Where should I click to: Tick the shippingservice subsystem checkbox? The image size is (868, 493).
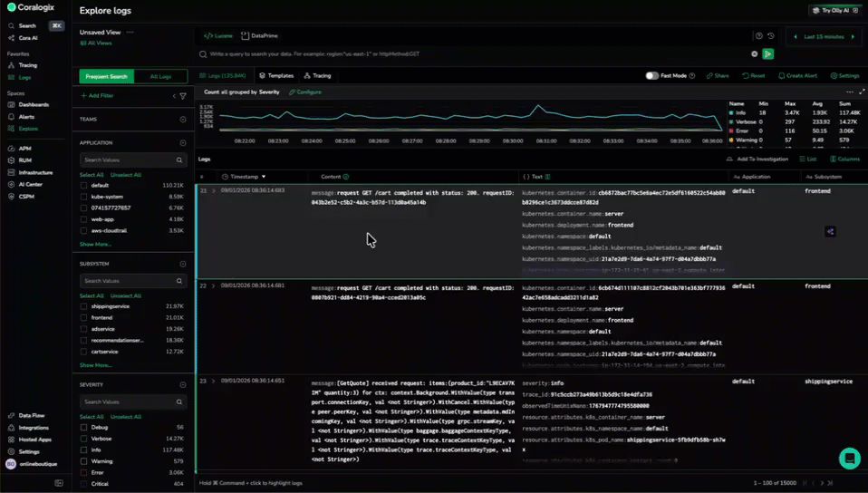click(84, 306)
